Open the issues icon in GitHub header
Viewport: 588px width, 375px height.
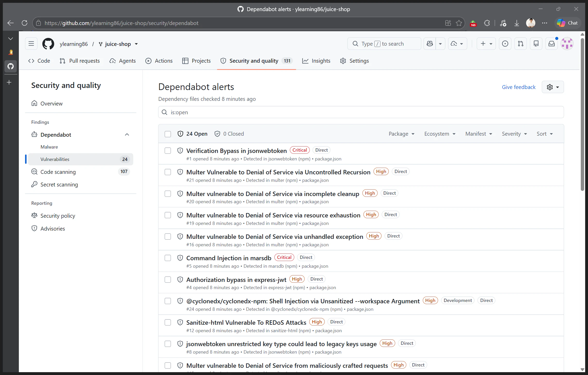click(505, 44)
